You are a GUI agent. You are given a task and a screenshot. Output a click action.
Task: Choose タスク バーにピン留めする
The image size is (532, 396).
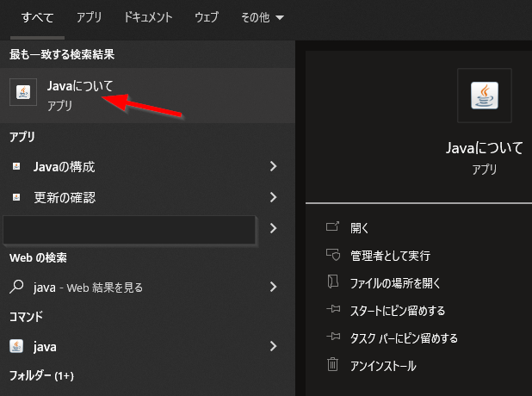pyautogui.click(x=404, y=338)
